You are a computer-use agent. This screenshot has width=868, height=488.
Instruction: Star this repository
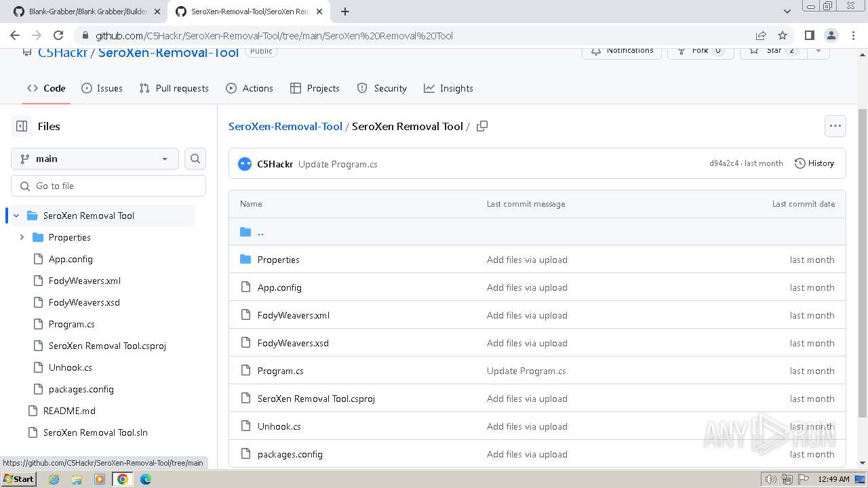(x=774, y=51)
